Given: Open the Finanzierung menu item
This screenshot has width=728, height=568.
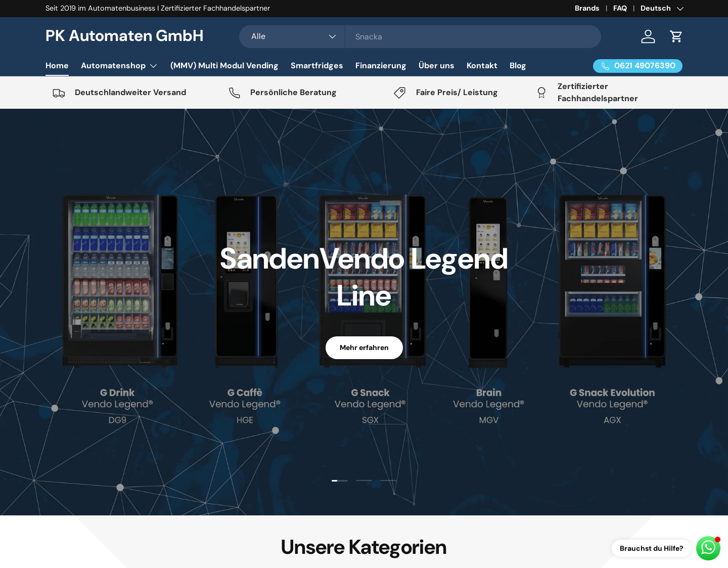Looking at the screenshot, I should click(381, 66).
